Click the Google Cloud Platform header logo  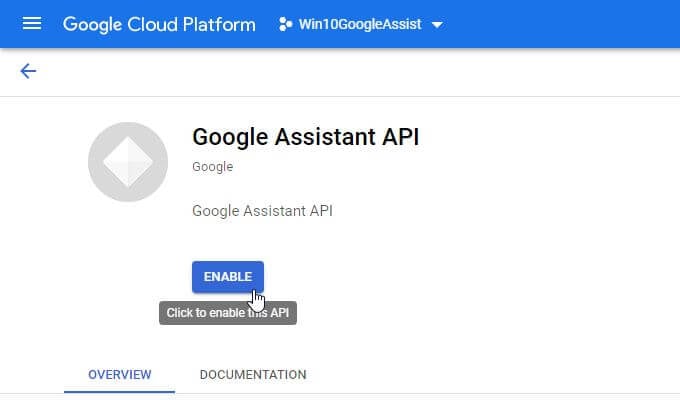tap(159, 24)
